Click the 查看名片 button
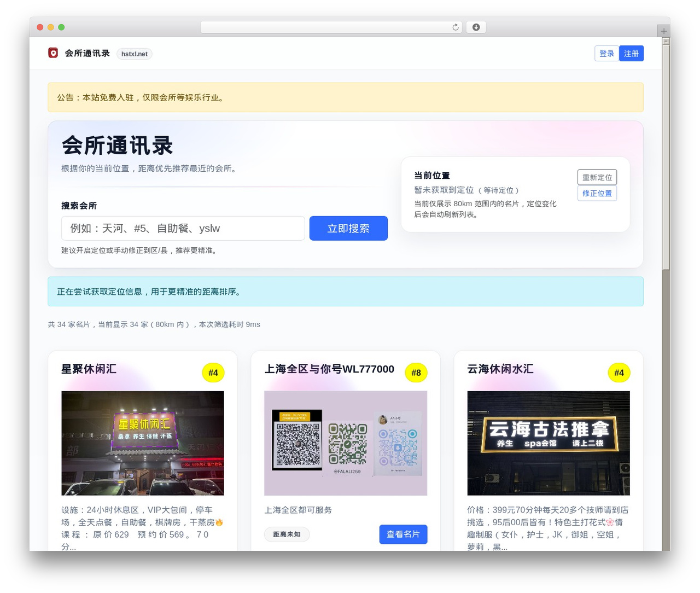Image resolution: width=700 pixels, height=593 pixels. tap(403, 534)
